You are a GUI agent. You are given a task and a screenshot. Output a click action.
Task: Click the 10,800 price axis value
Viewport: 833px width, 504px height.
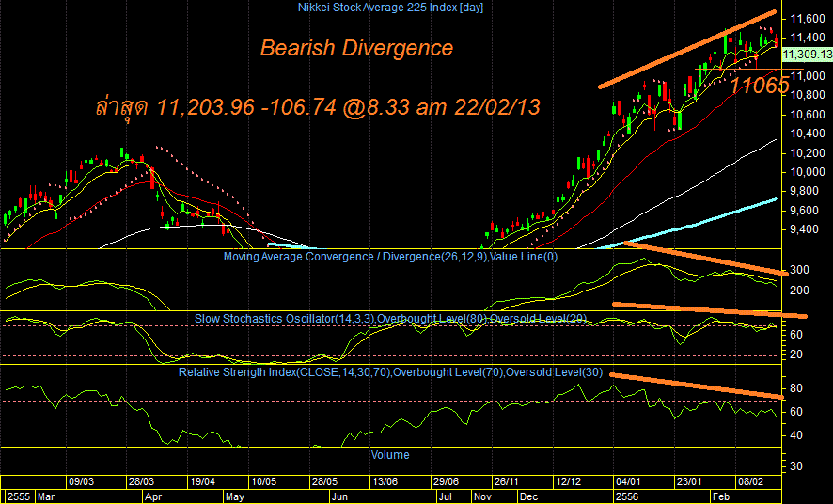click(808, 95)
